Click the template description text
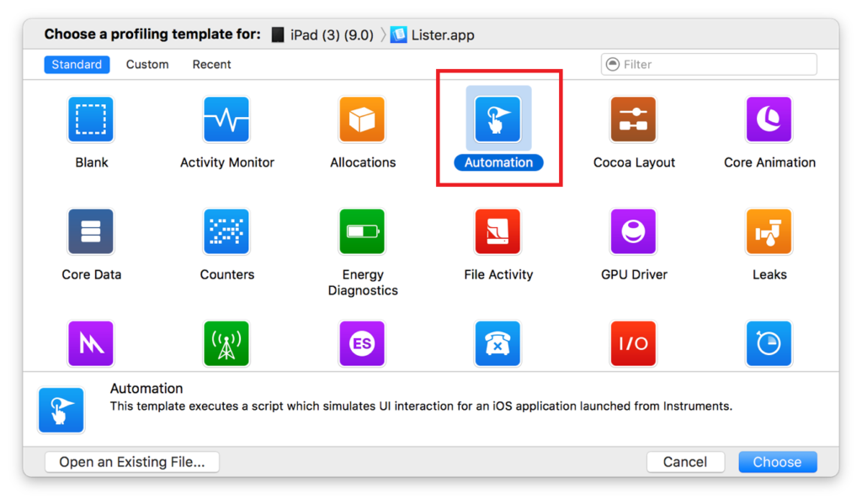 [x=421, y=406]
